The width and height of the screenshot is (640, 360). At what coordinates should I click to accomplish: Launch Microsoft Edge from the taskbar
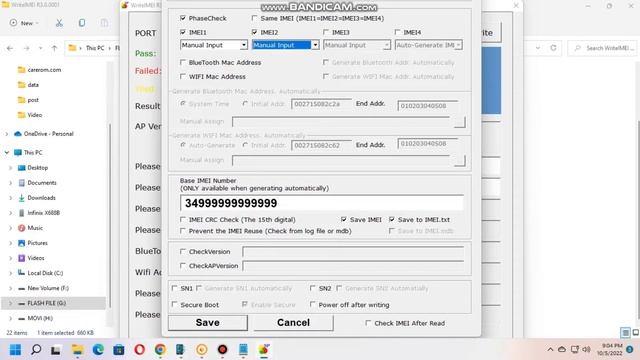(98, 350)
